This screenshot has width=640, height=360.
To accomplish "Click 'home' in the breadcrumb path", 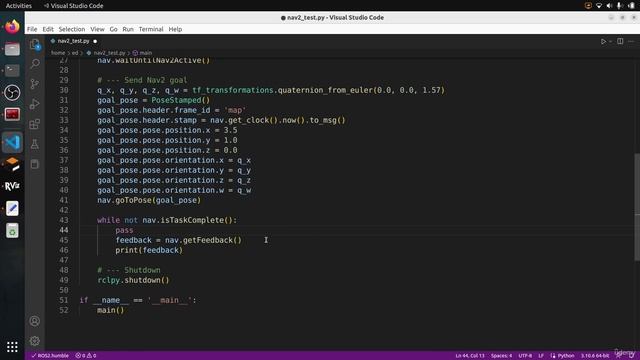I will (x=58, y=53).
